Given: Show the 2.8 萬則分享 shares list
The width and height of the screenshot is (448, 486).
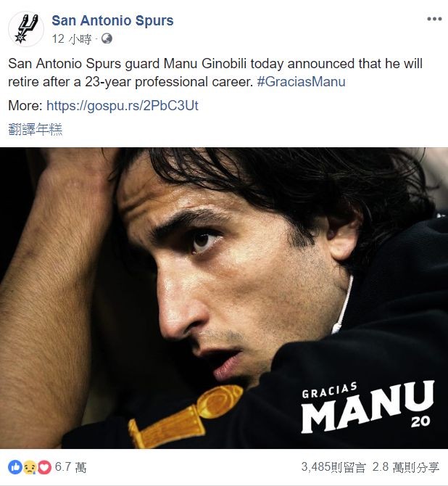Looking at the screenshot, I should [406, 467].
